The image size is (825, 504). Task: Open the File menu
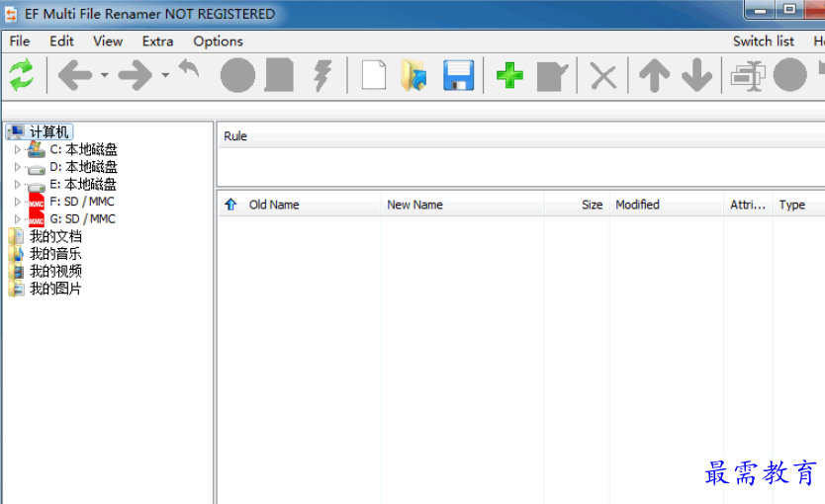coord(20,41)
